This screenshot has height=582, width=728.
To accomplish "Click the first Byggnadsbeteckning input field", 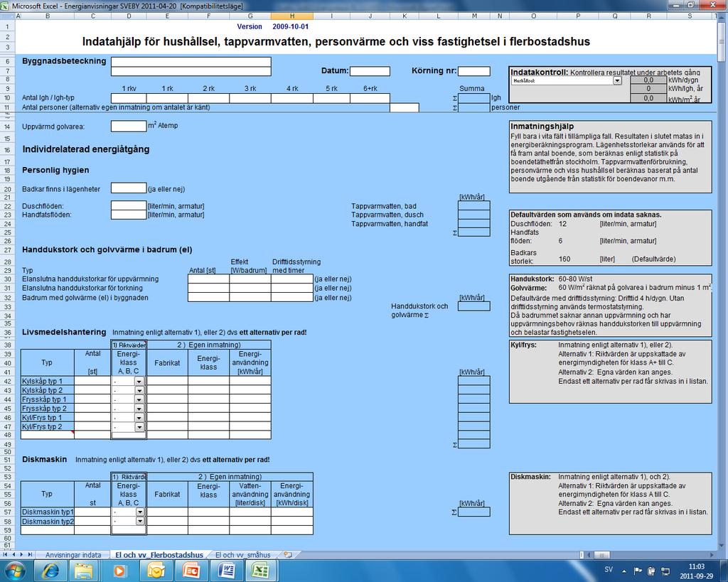I will point(191,62).
